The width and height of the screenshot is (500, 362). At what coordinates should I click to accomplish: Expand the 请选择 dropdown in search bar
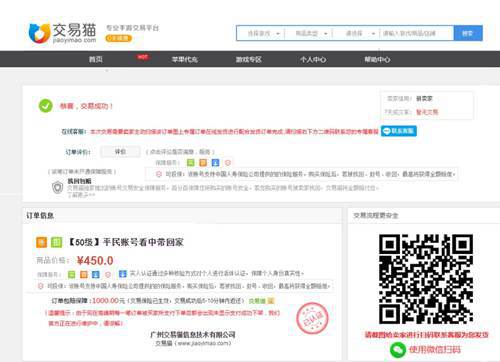coord(356,33)
